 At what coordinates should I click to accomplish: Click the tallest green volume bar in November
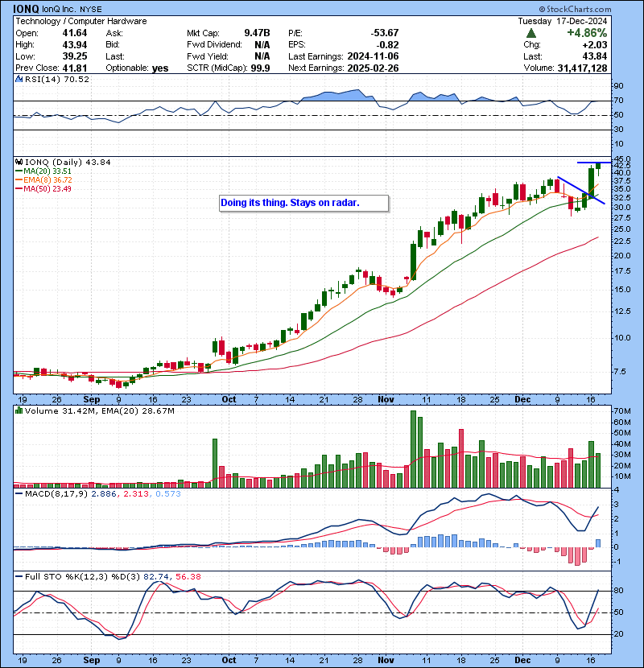[413, 449]
